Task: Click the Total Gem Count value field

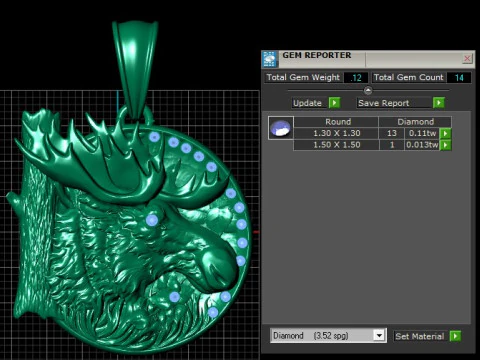Action: 459,78
